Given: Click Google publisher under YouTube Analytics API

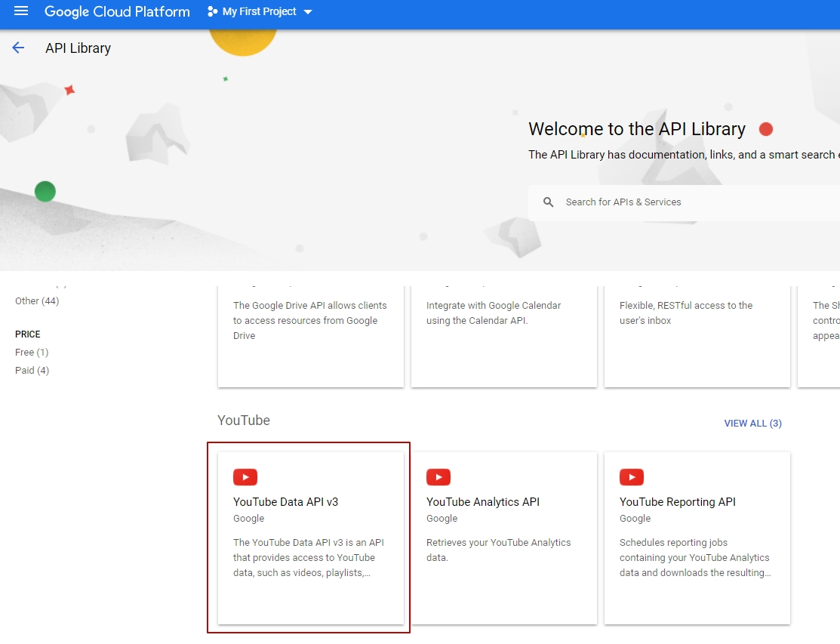Looking at the screenshot, I should [442, 519].
